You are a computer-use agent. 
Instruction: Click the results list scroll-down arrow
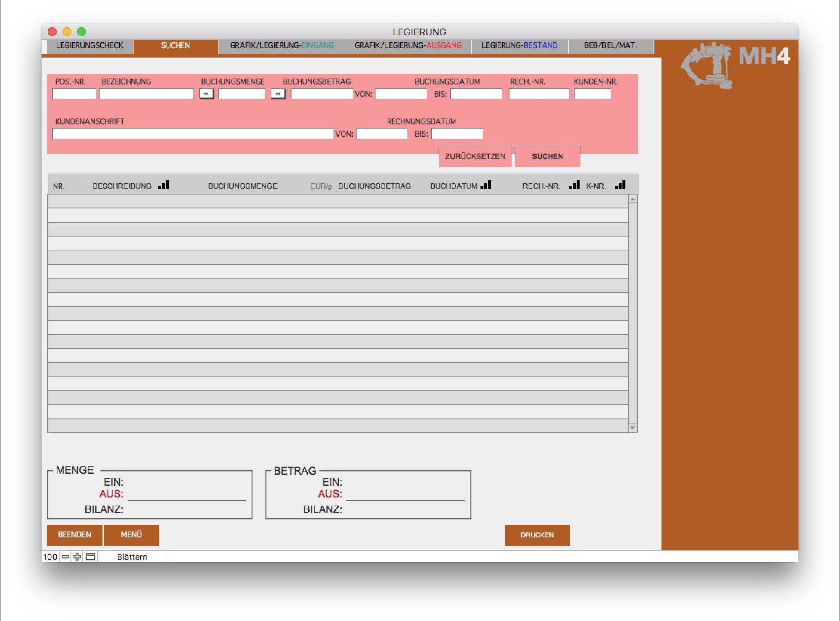coord(633,428)
